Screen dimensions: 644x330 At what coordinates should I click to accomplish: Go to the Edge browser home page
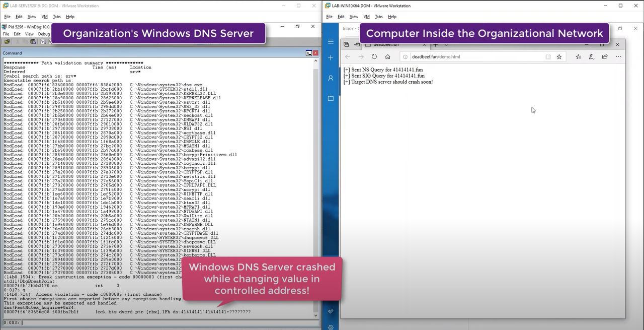387,57
